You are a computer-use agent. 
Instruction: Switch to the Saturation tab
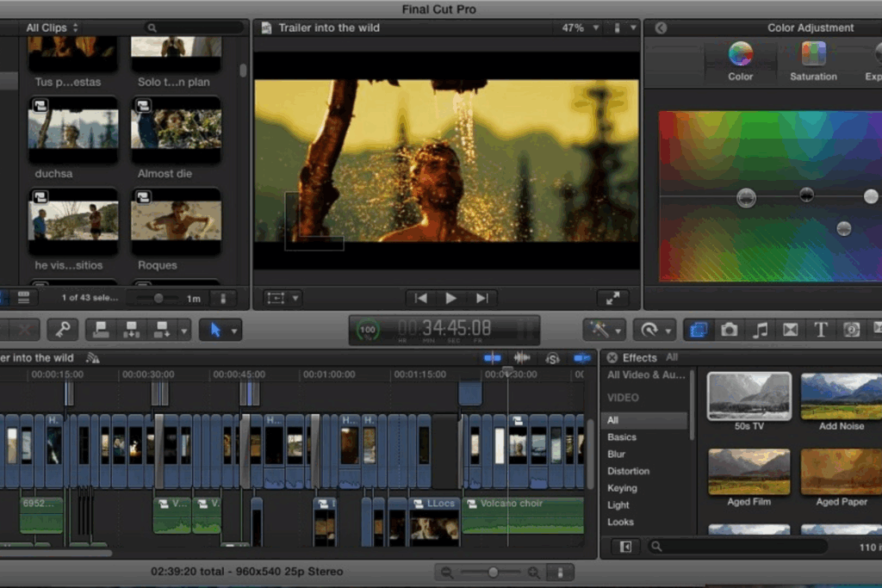813,62
